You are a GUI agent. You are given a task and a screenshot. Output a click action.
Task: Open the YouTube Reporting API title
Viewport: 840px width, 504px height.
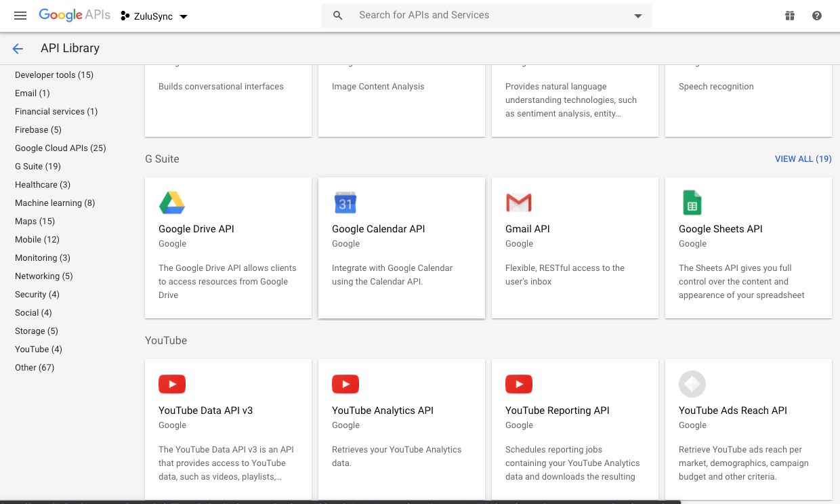pyautogui.click(x=558, y=411)
